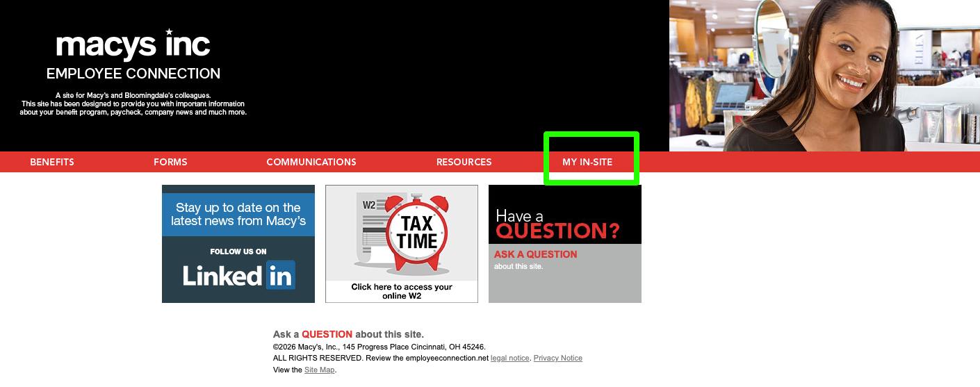
Task: Click the LinkedIn 'in' square logo
Action: (280, 275)
